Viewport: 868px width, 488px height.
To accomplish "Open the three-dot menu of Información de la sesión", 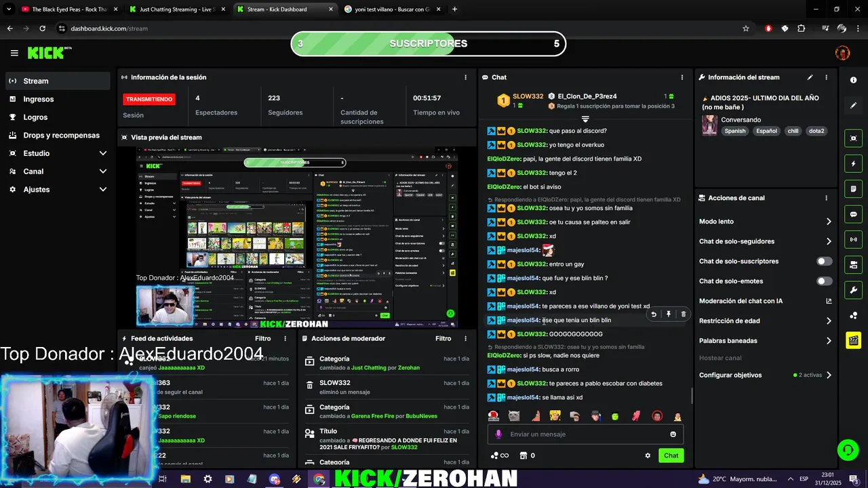I will (x=465, y=77).
